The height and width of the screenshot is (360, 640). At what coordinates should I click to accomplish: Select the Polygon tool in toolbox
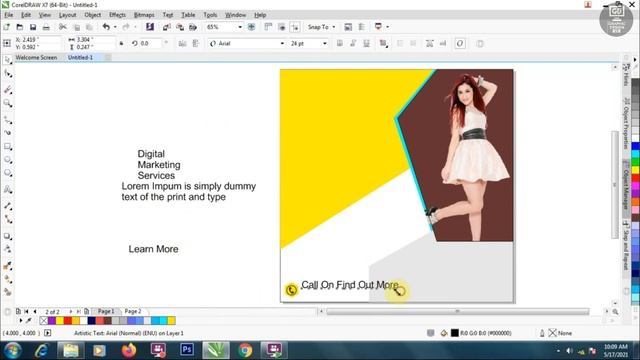[x=7, y=173]
